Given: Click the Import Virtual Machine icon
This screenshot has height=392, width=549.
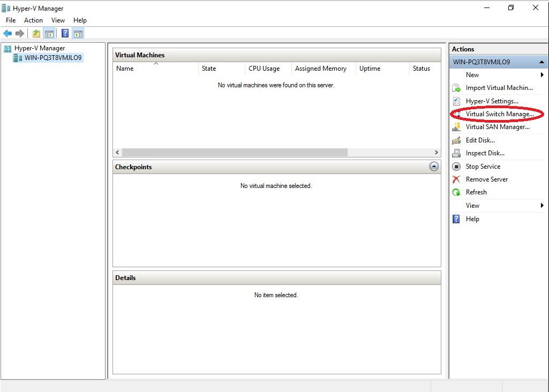Looking at the screenshot, I should point(456,88).
